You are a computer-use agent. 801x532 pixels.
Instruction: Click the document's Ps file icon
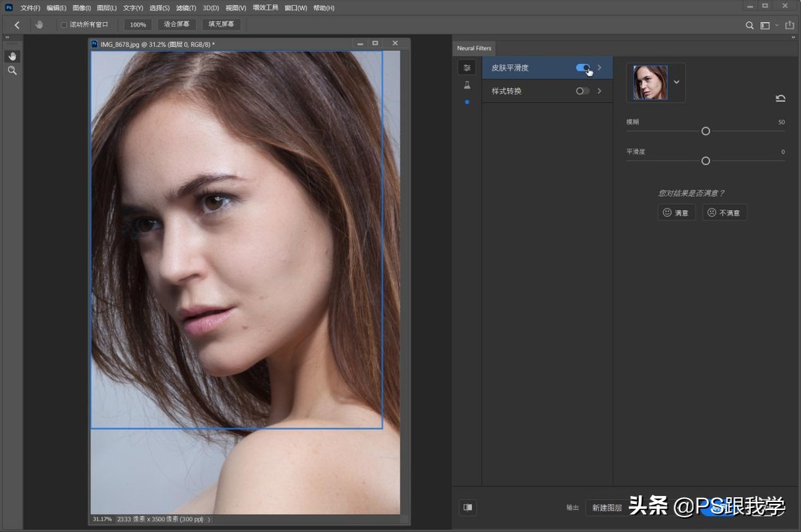95,44
